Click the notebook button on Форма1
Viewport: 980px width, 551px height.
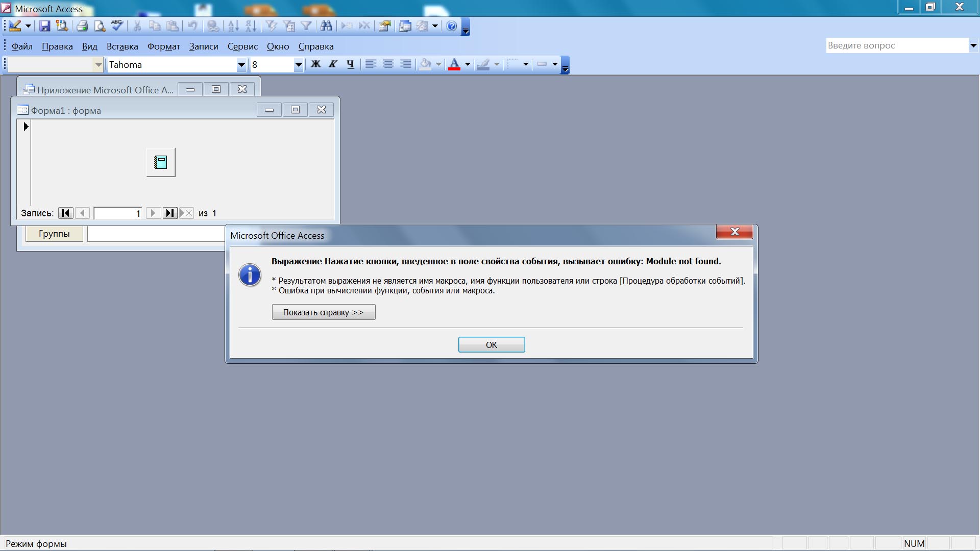[161, 162]
